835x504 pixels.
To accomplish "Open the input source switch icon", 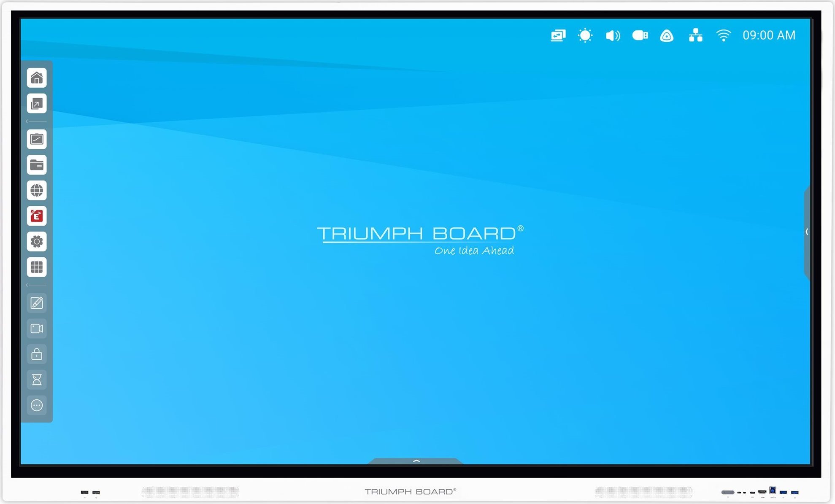I will tap(37, 104).
